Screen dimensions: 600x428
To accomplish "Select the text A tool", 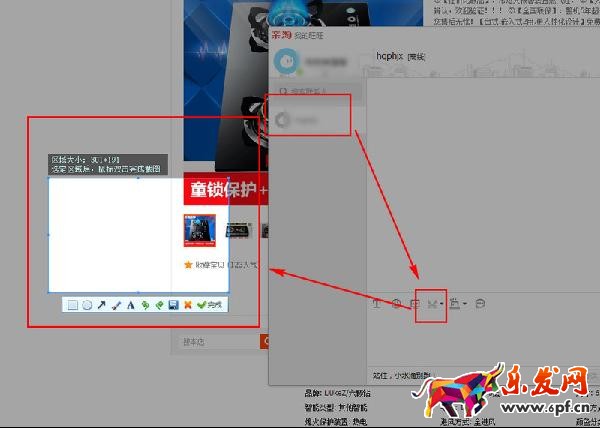I will point(130,304).
